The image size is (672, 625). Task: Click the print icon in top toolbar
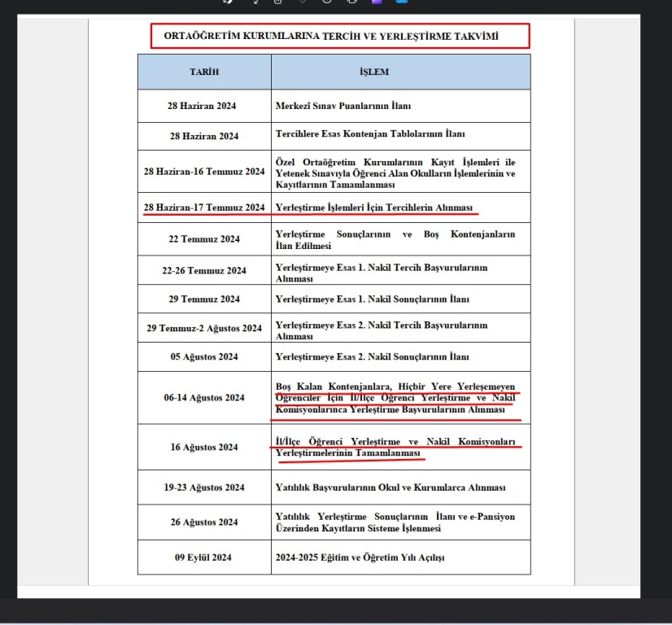tap(351, 2)
